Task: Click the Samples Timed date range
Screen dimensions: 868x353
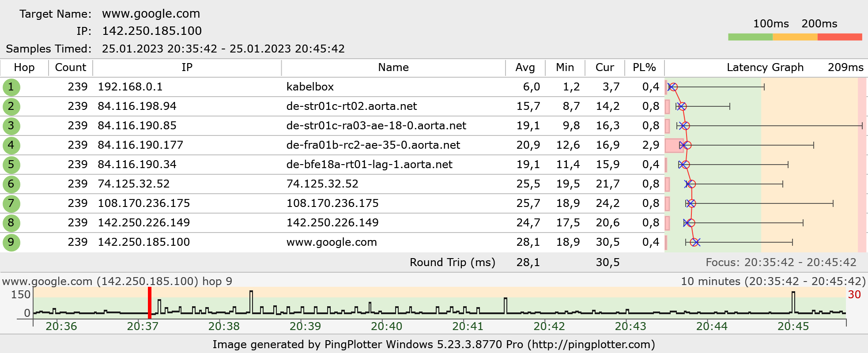Action: coord(223,49)
